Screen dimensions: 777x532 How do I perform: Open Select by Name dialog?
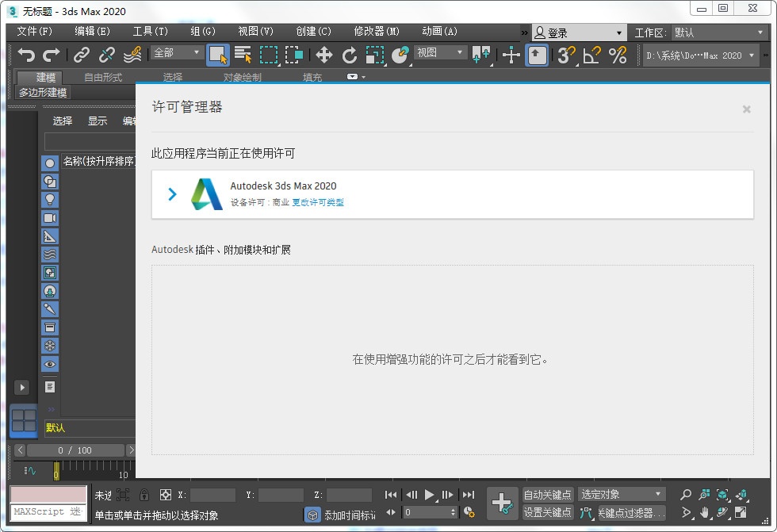point(243,55)
